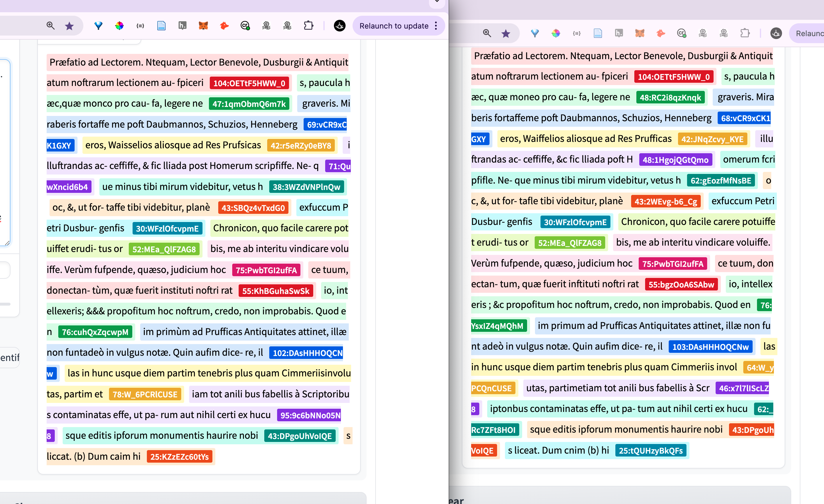Click the 'Præfatio ad Lectorem' text in left window
This screenshot has width=824, height=504.
point(95,62)
